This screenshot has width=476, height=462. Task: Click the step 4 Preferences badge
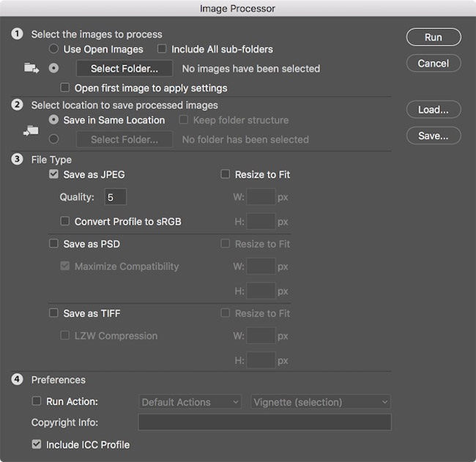(16, 380)
